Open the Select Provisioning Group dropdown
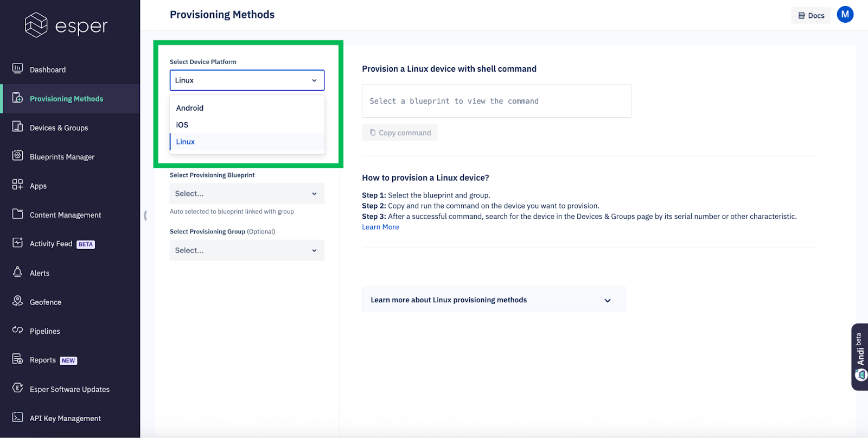The width and height of the screenshot is (868, 438). click(247, 250)
